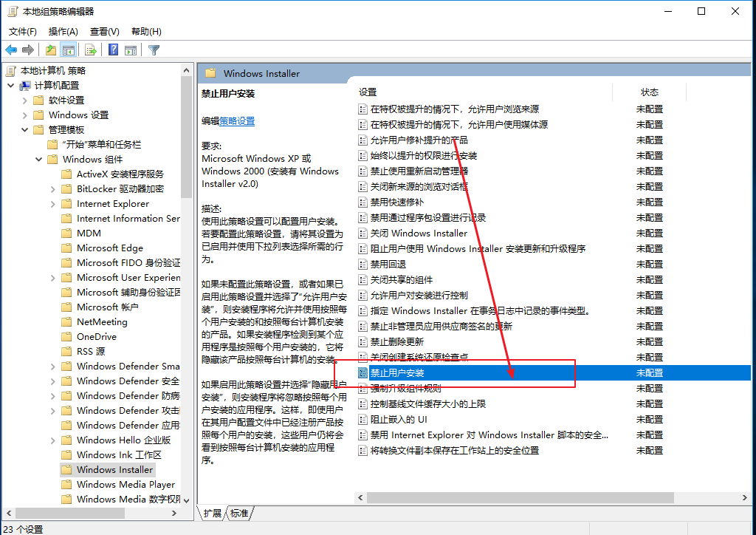Click the Filter funnel toolbar icon
This screenshot has width=756, height=535.
[154, 50]
